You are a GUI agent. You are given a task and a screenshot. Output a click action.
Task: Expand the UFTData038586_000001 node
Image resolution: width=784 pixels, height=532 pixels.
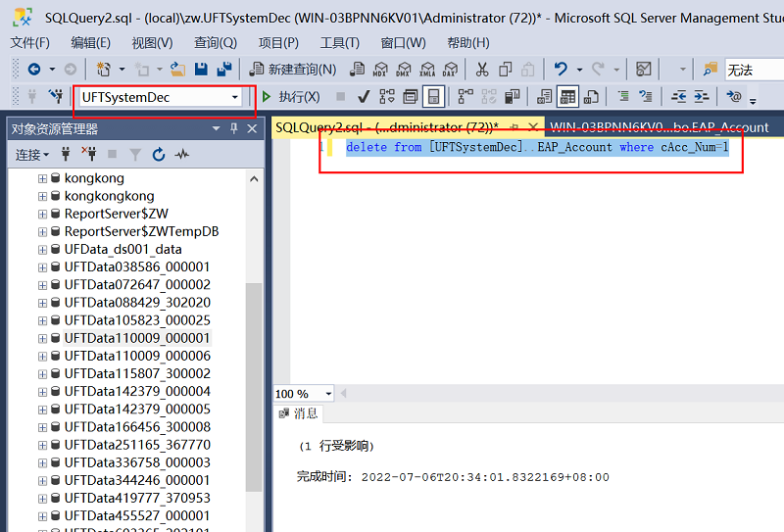[42, 267]
